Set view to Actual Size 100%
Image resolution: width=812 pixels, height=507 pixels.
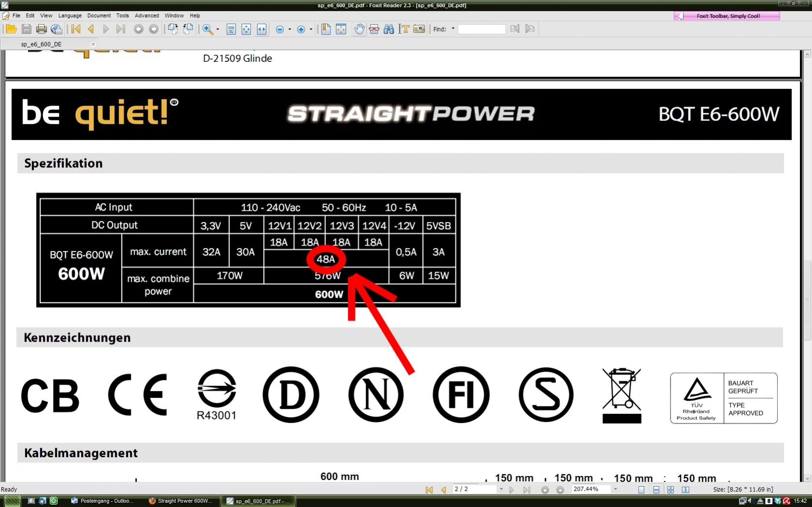(x=231, y=29)
